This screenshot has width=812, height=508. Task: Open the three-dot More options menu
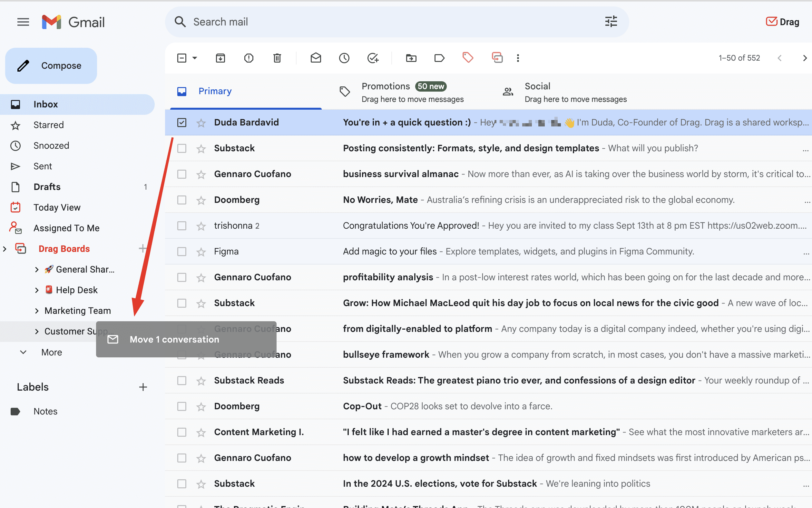coord(518,58)
